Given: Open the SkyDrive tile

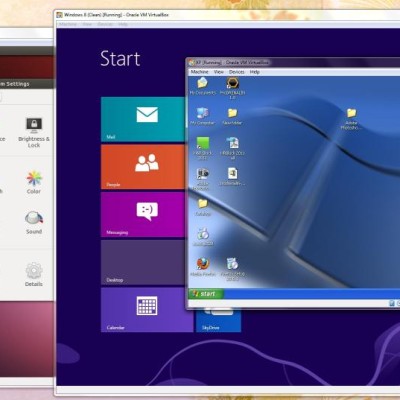Looking at the screenshot, I should [219, 321].
